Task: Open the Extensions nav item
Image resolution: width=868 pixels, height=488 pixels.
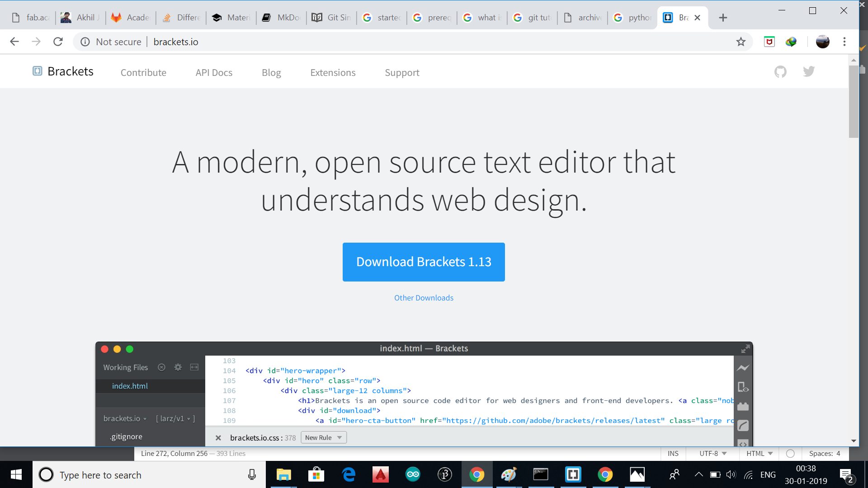Action: 333,73
